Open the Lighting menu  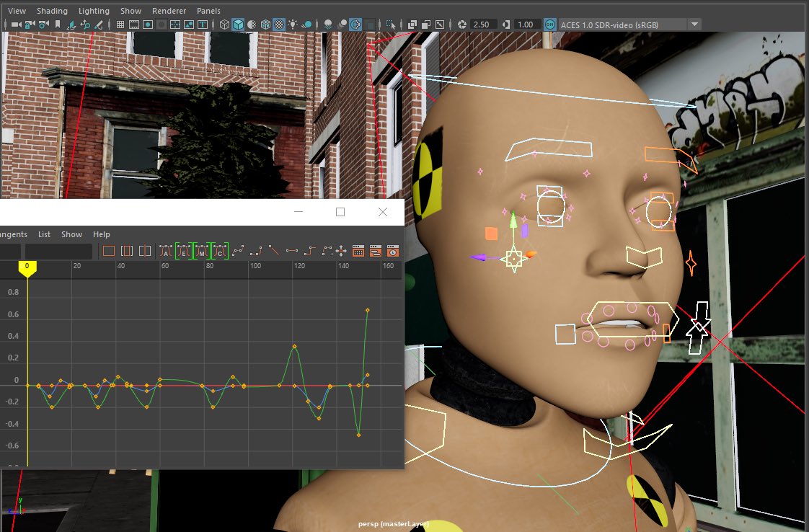pos(94,11)
